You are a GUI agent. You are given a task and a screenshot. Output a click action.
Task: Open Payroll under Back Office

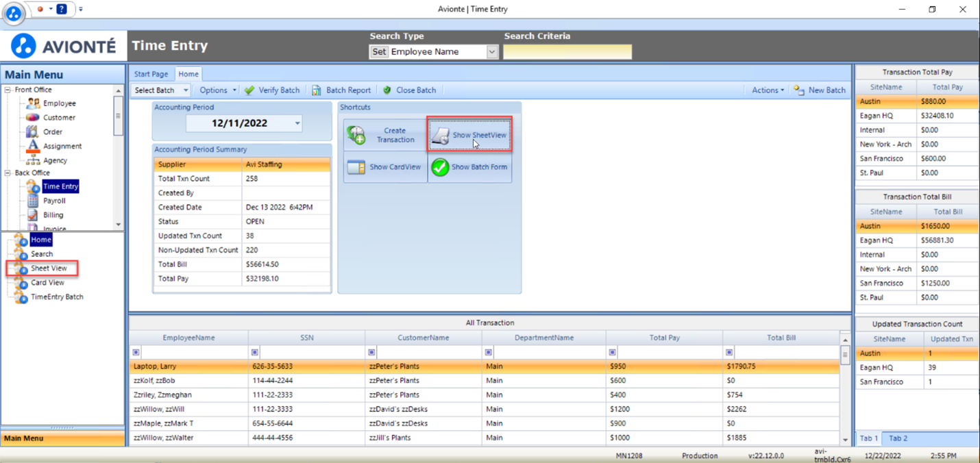click(54, 201)
